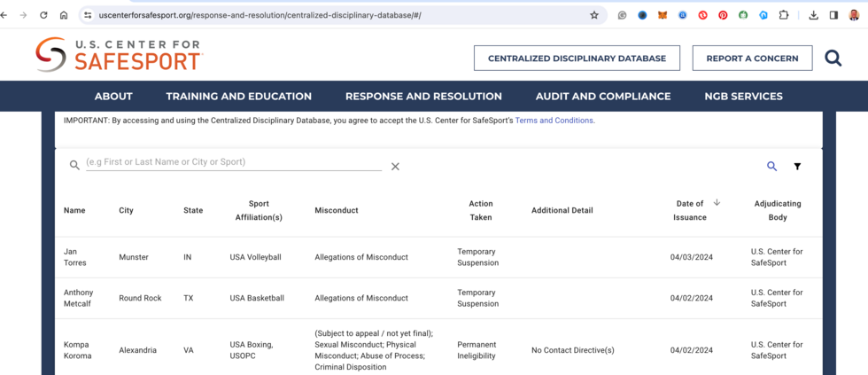This screenshot has width=868, height=375.
Task: Sort by the State column header
Action: point(193,210)
